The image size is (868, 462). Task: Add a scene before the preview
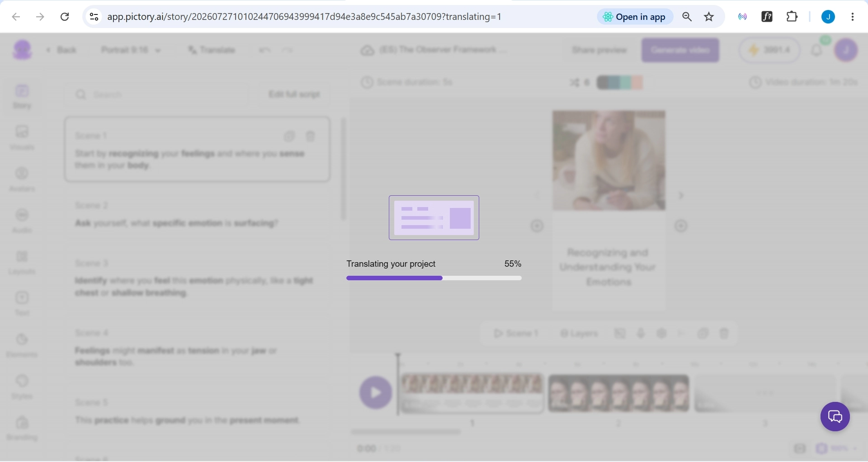[537, 226]
